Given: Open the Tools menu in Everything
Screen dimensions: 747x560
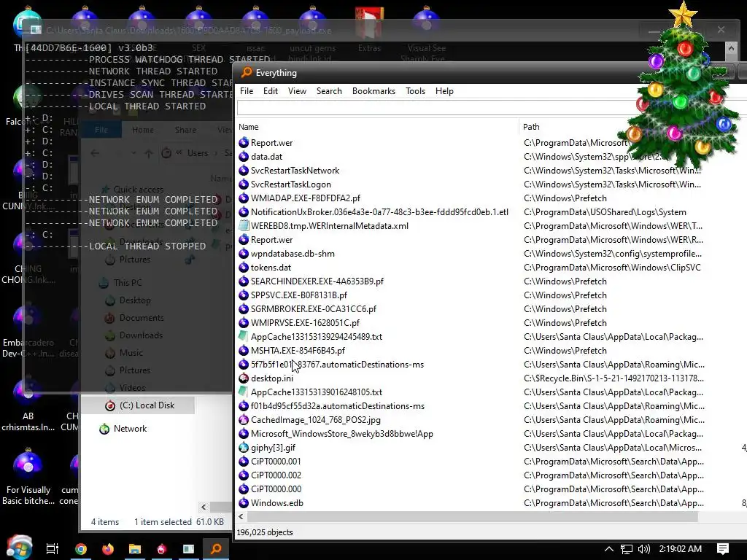Looking at the screenshot, I should [415, 91].
